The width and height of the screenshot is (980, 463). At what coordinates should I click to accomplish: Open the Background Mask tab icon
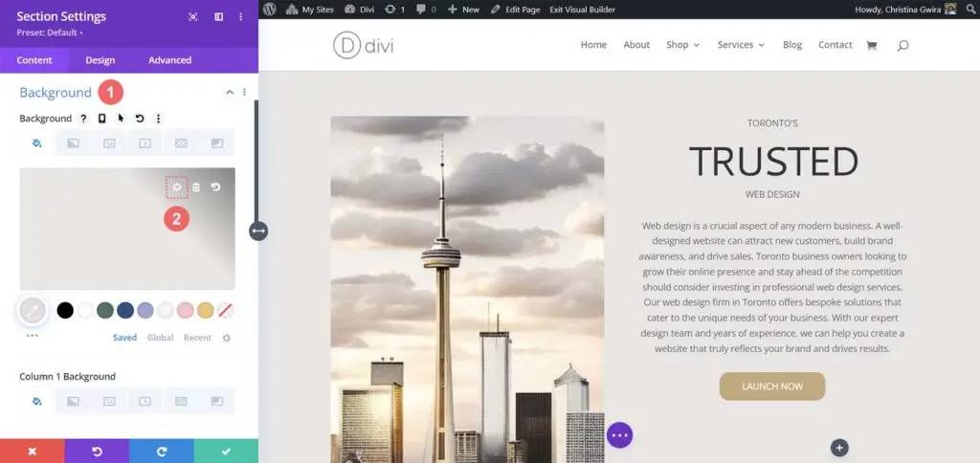(x=217, y=143)
